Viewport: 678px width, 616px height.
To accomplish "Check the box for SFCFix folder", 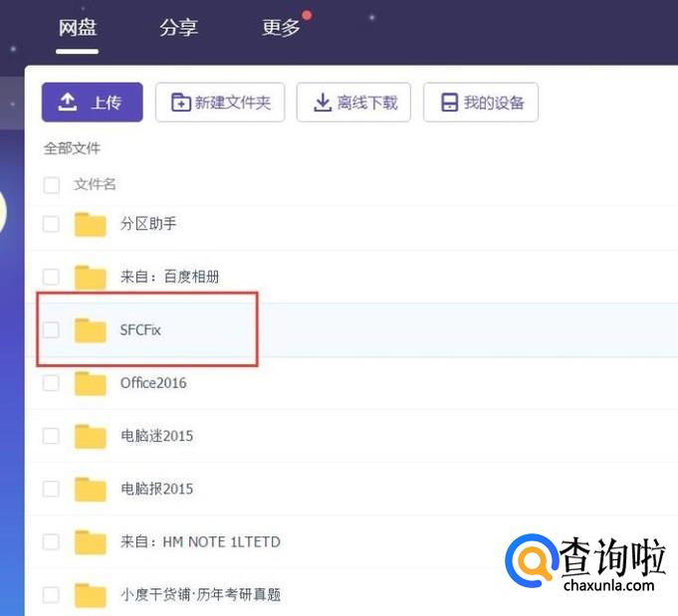I will point(51,329).
